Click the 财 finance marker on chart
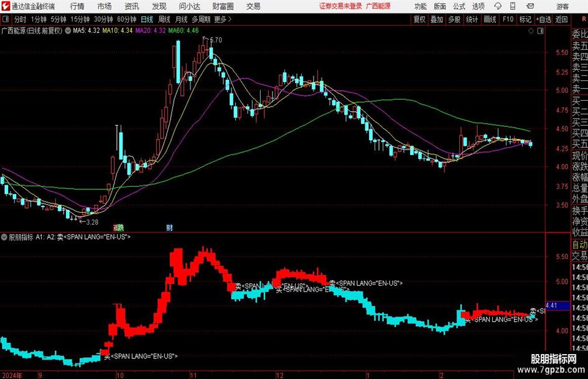588x379 pixels. [169, 228]
